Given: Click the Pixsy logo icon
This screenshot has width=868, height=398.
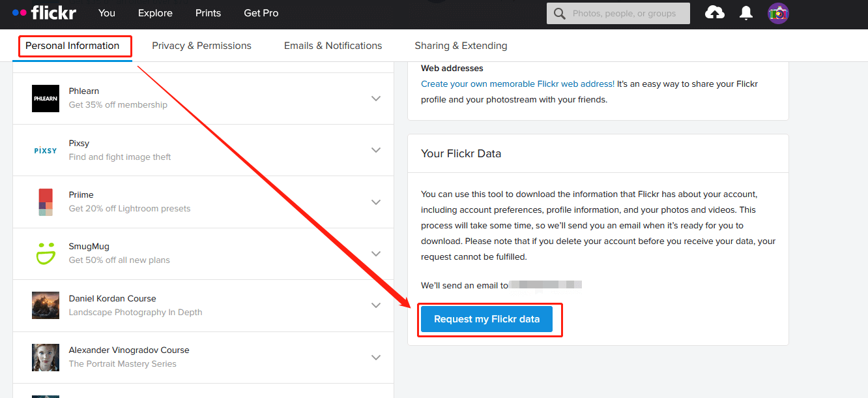Looking at the screenshot, I should (46, 150).
